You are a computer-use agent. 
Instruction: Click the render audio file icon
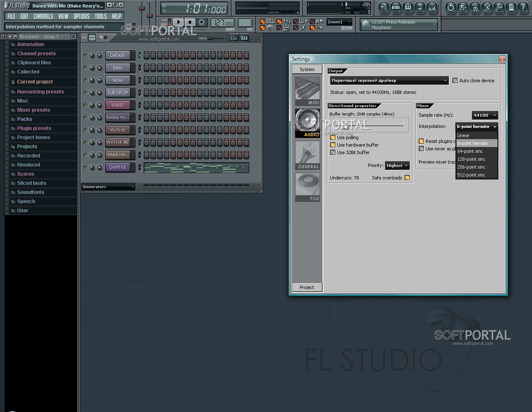click(x=475, y=7)
